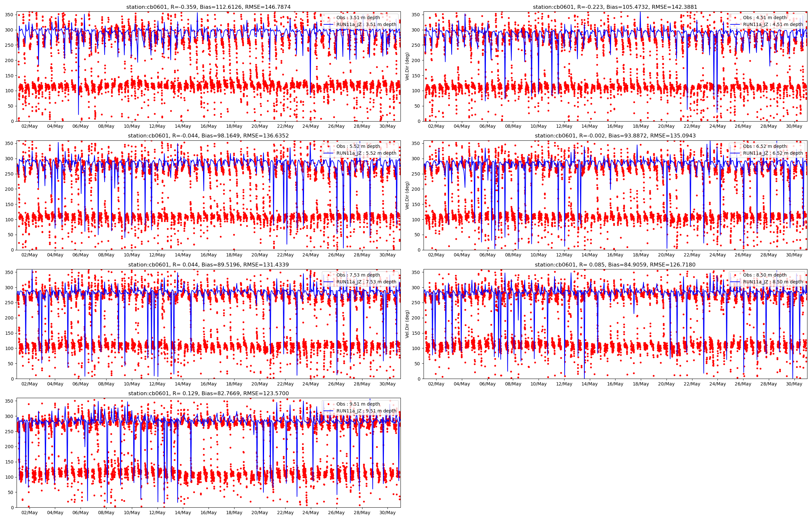Click the 350 y-axis tick of the 3.51 m plot
Image resolution: width=812 pixels, height=520 pixels.
coord(9,15)
